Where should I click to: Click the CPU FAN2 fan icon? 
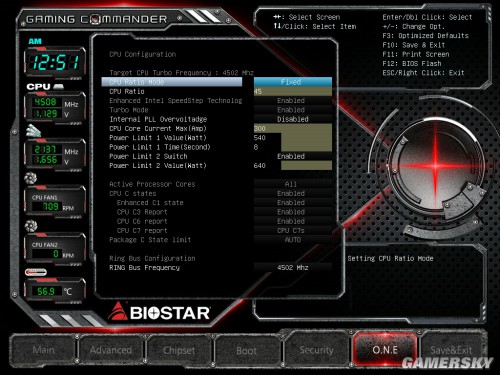pos(31,226)
